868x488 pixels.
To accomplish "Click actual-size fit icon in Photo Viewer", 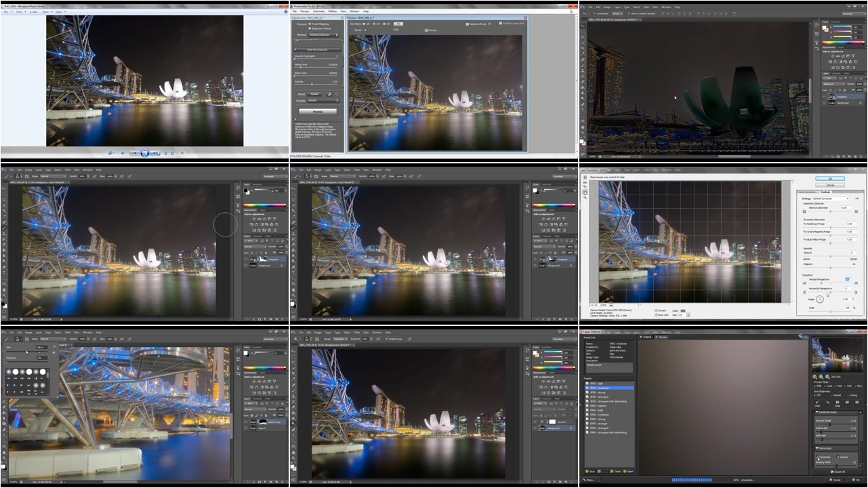I will 123,152.
